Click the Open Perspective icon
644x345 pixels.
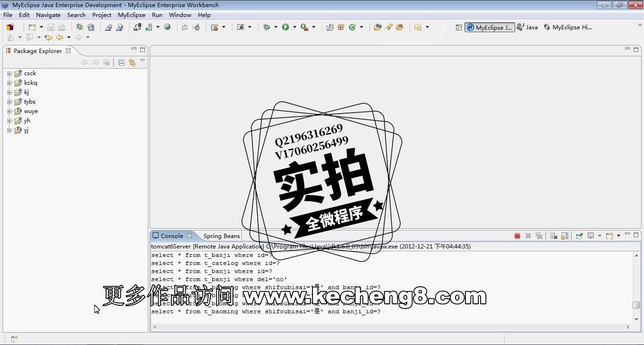pos(459,27)
